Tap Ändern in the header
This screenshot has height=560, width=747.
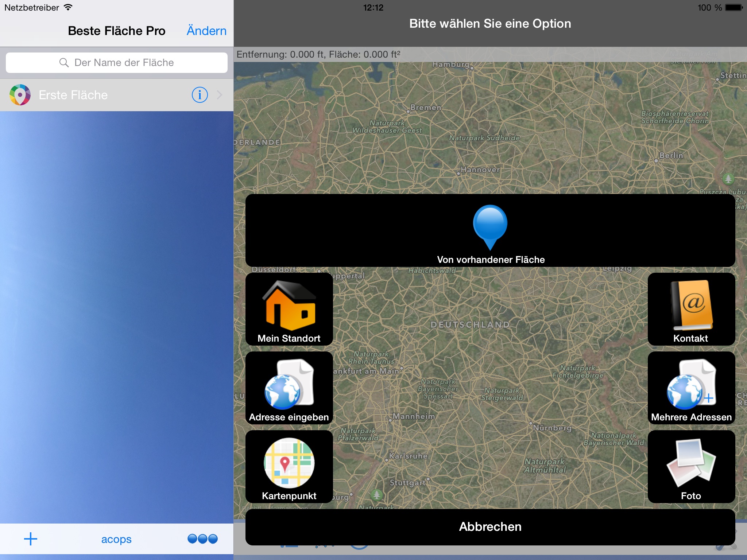(x=206, y=31)
